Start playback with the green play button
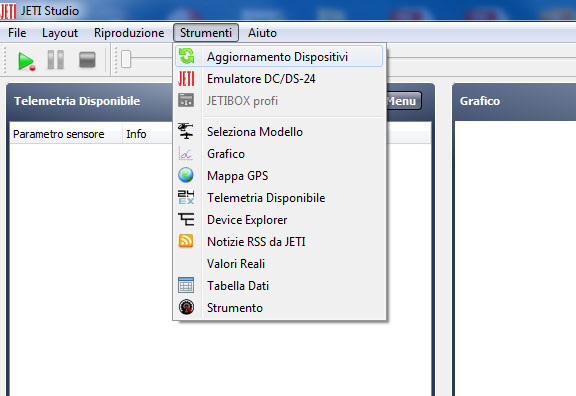Screen dimensions: 576x396 26,61
